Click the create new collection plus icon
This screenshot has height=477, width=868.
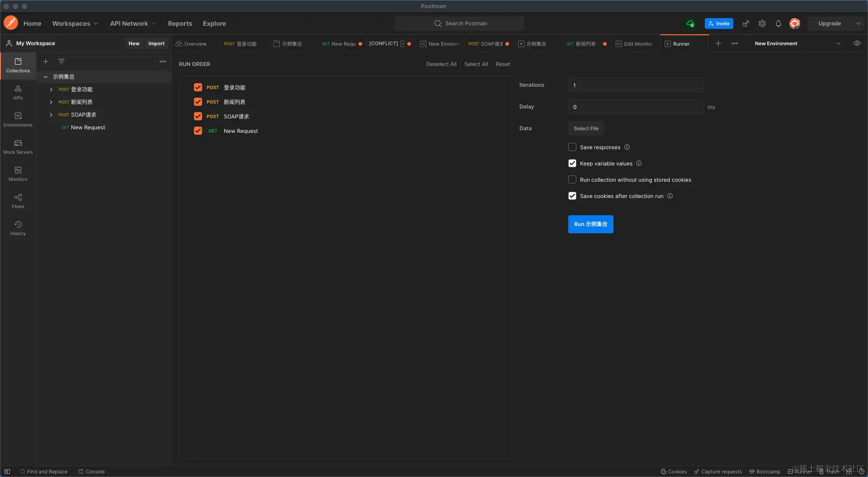point(46,61)
